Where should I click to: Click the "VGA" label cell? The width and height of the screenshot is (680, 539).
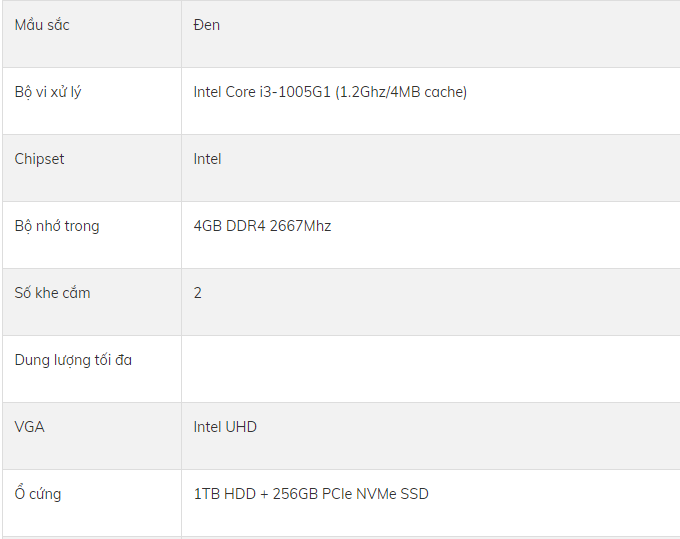coord(30,427)
